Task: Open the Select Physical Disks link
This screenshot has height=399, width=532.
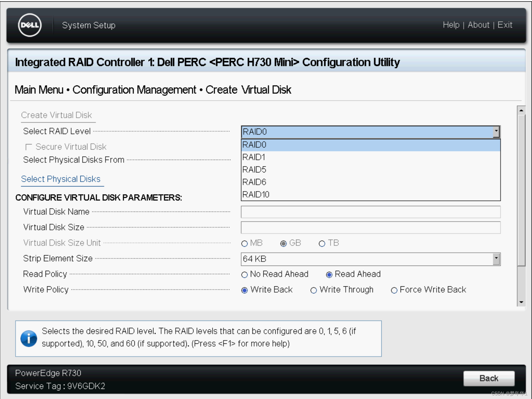Action: [61, 179]
